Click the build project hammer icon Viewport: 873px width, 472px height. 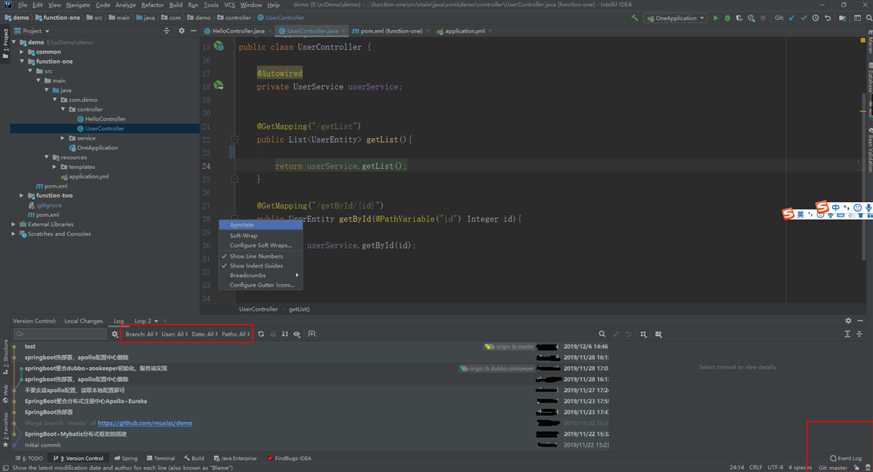point(635,18)
